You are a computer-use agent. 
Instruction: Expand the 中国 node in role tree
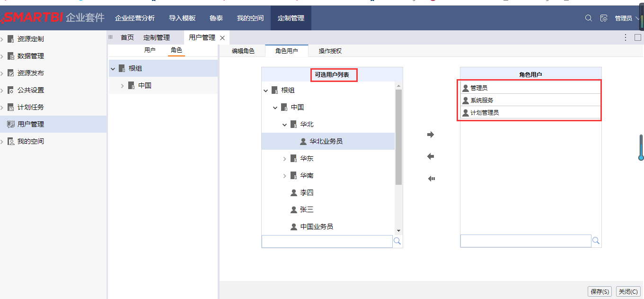122,86
